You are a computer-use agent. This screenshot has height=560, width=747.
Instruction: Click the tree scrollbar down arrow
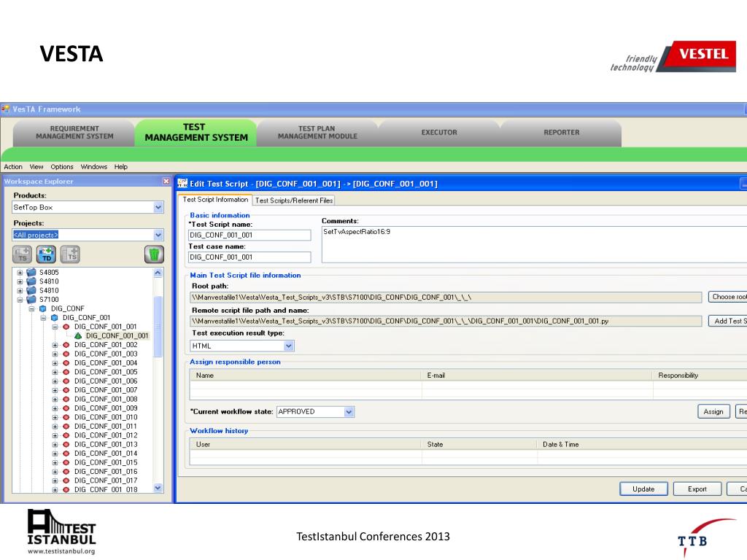click(x=158, y=488)
